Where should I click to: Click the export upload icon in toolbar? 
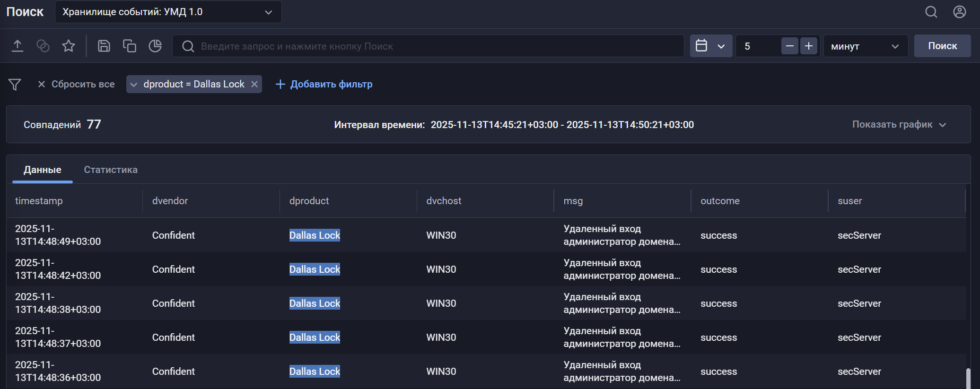click(17, 46)
